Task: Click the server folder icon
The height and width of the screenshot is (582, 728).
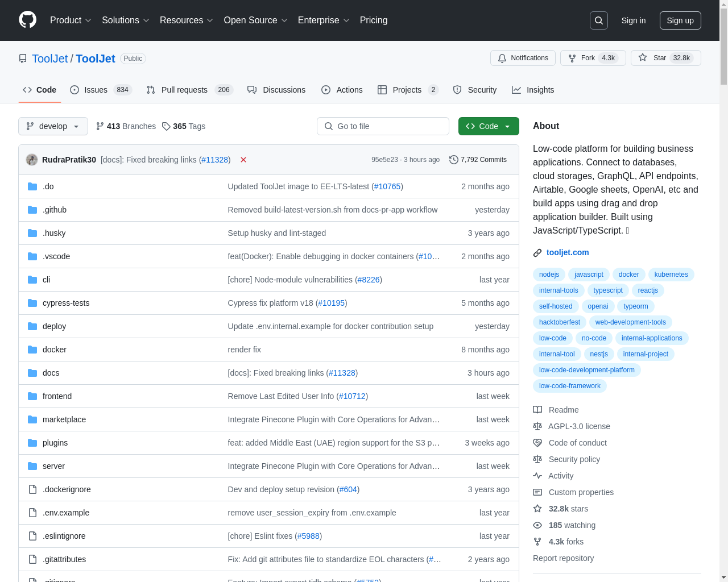Action: click(32, 466)
